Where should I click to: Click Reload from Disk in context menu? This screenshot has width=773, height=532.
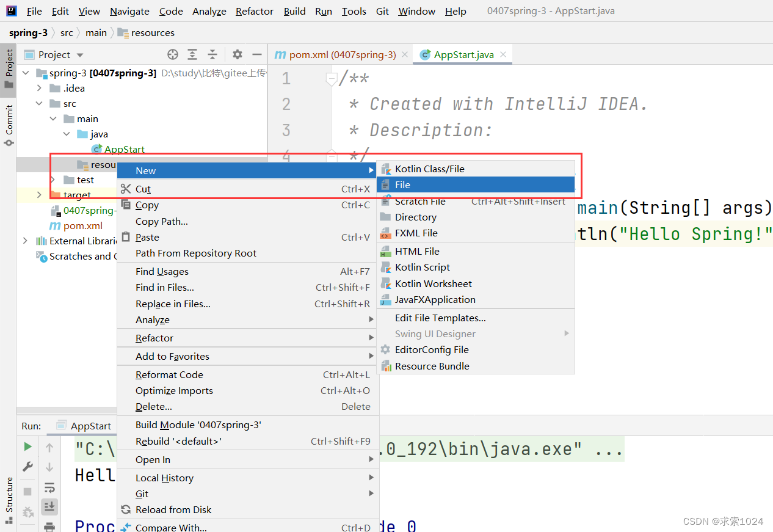tap(248, 509)
